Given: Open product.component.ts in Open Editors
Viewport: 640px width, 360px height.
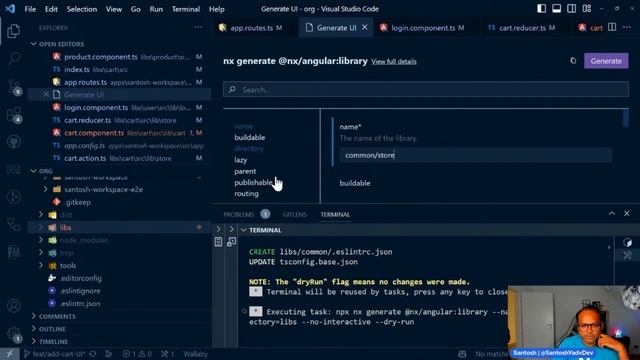Looking at the screenshot, I should tap(101, 57).
